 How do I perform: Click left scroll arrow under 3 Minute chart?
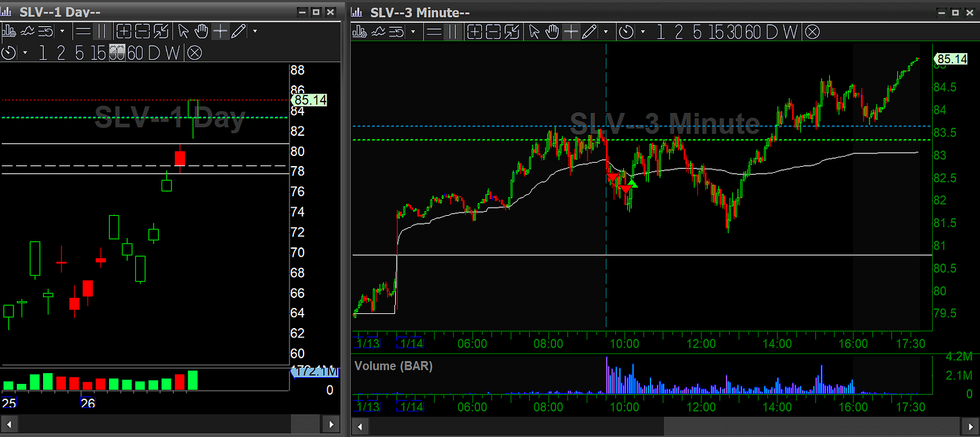tap(359, 426)
